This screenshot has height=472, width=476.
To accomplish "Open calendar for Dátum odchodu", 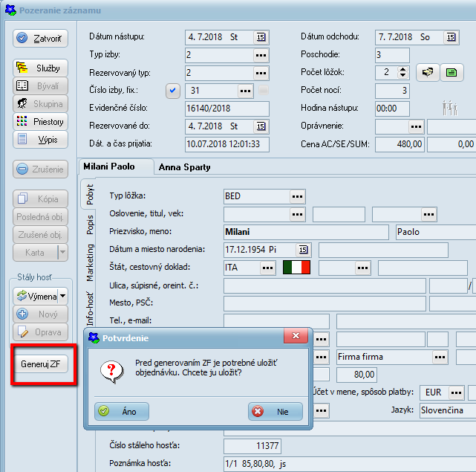I will tap(451, 36).
